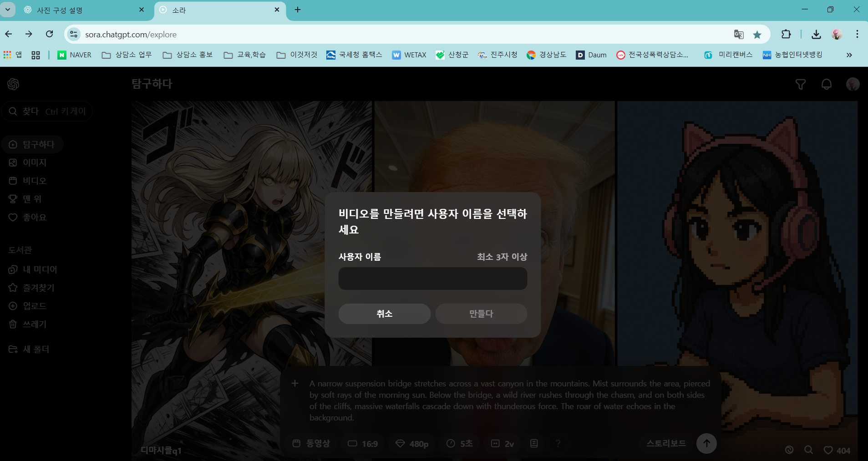Open 16:9 aspect ratio dropdown
The width and height of the screenshot is (868, 461).
pos(363,443)
